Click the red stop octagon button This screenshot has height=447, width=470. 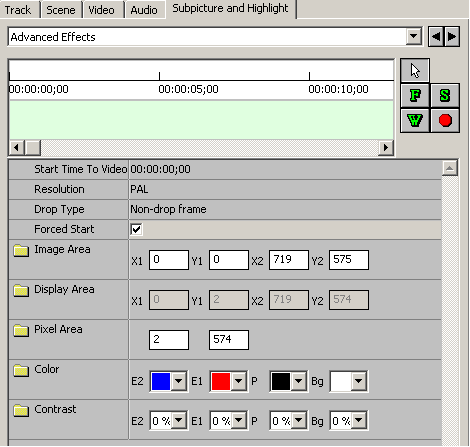[x=445, y=120]
